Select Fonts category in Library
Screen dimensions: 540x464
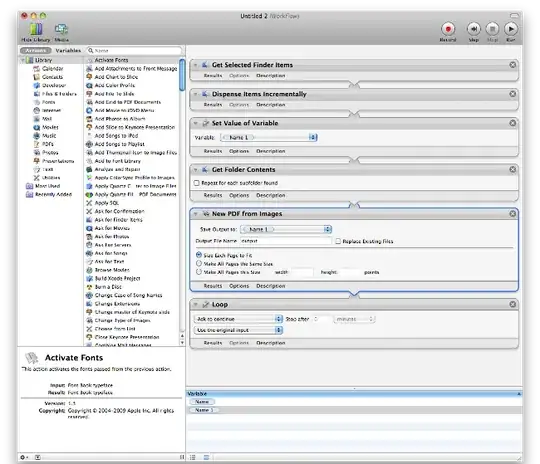pos(49,102)
